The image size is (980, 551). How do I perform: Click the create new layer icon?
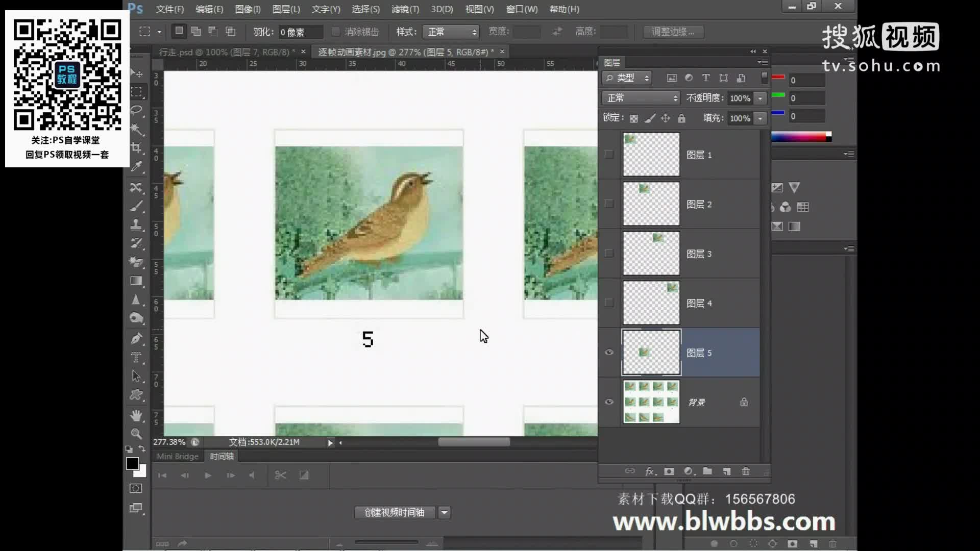tap(727, 471)
